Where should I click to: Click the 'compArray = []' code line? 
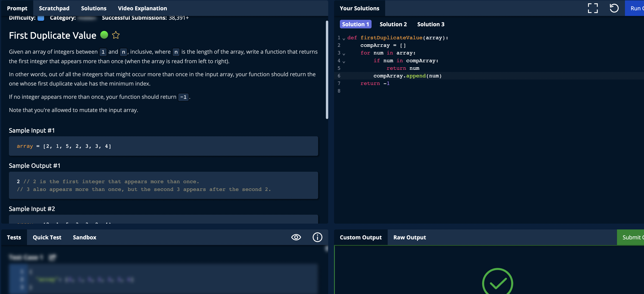coord(383,45)
